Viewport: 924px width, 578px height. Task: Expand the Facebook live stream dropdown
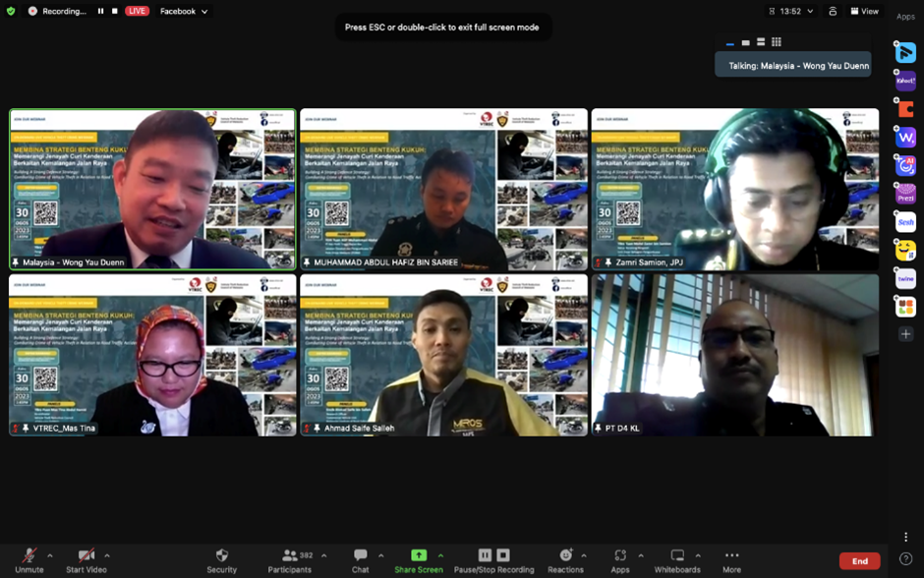tap(204, 11)
